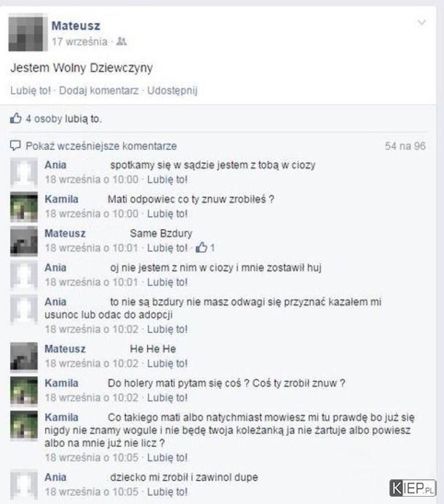This screenshot has width=444, height=504.
Task: Click the KIEP.PL watermark logo
Action: [413, 488]
